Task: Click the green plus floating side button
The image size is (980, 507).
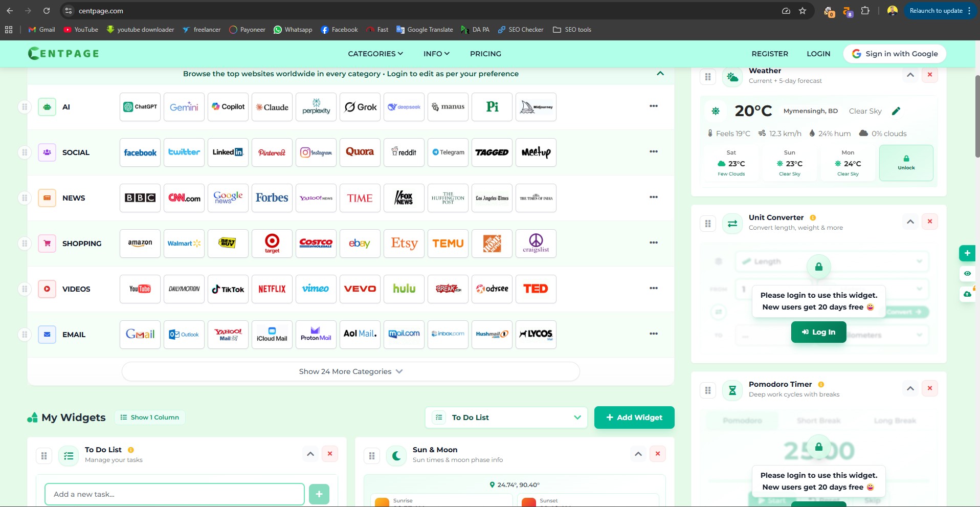Action: coord(967,253)
